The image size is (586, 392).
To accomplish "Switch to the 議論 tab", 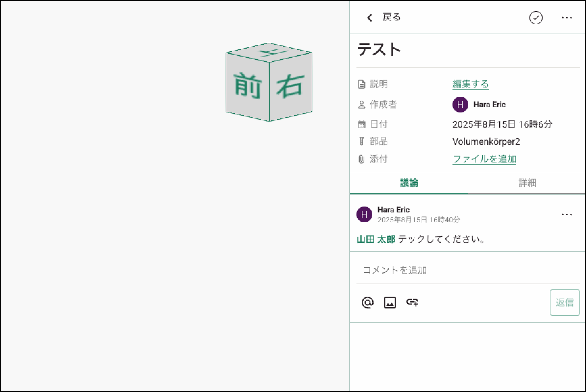I will (409, 183).
